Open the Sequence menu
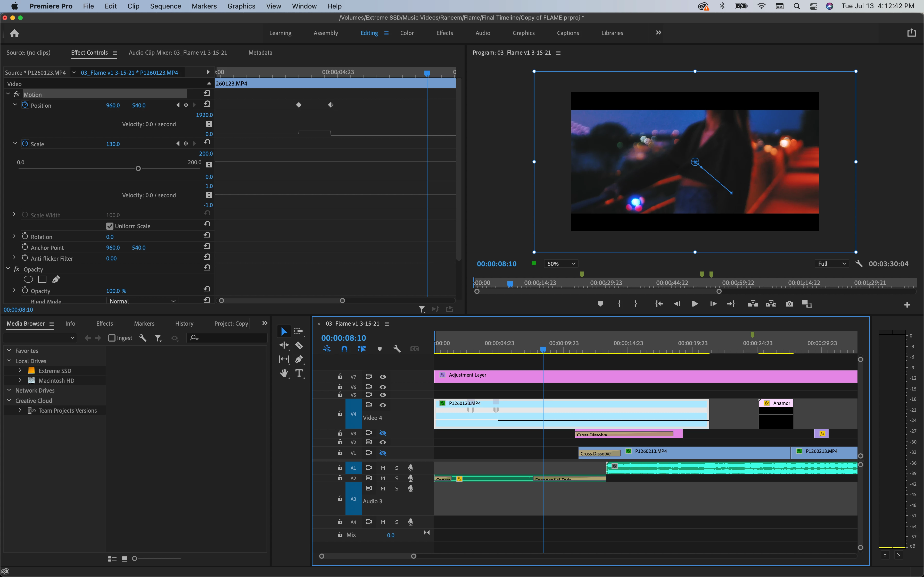 click(165, 6)
